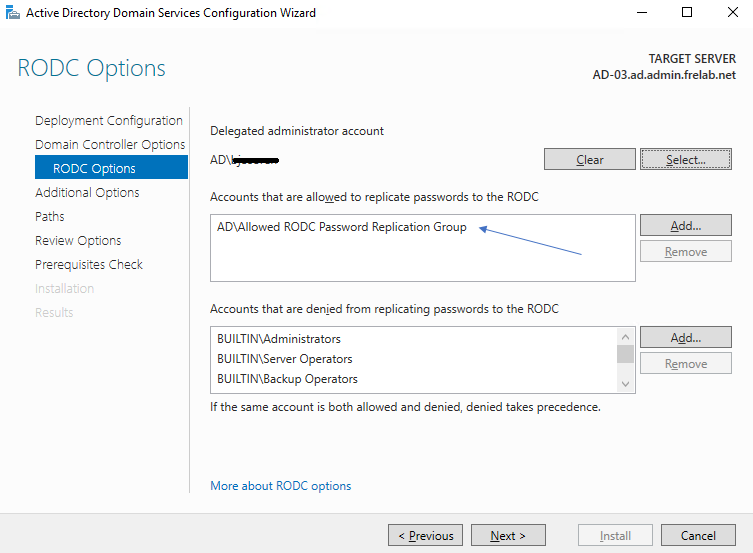753x553 pixels.
Task: Select BUILTIN\Administrators in denied list
Action: tap(279, 339)
